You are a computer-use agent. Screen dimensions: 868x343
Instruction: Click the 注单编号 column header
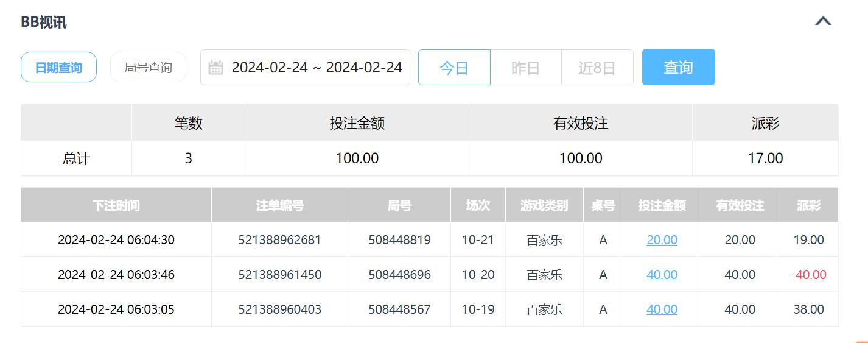click(x=279, y=205)
